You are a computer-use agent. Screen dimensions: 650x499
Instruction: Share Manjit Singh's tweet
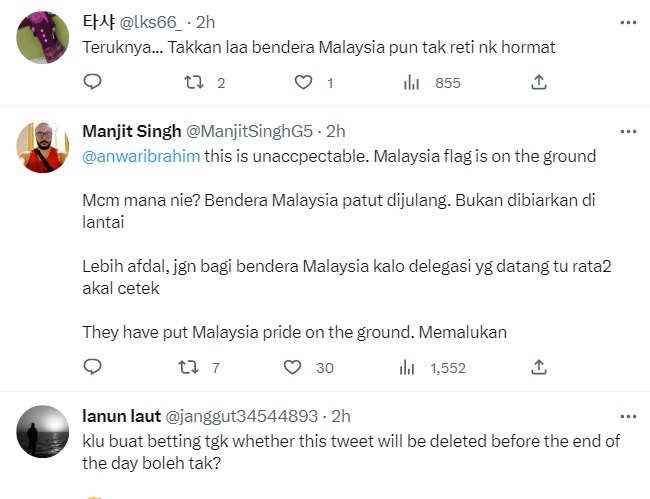click(x=537, y=368)
